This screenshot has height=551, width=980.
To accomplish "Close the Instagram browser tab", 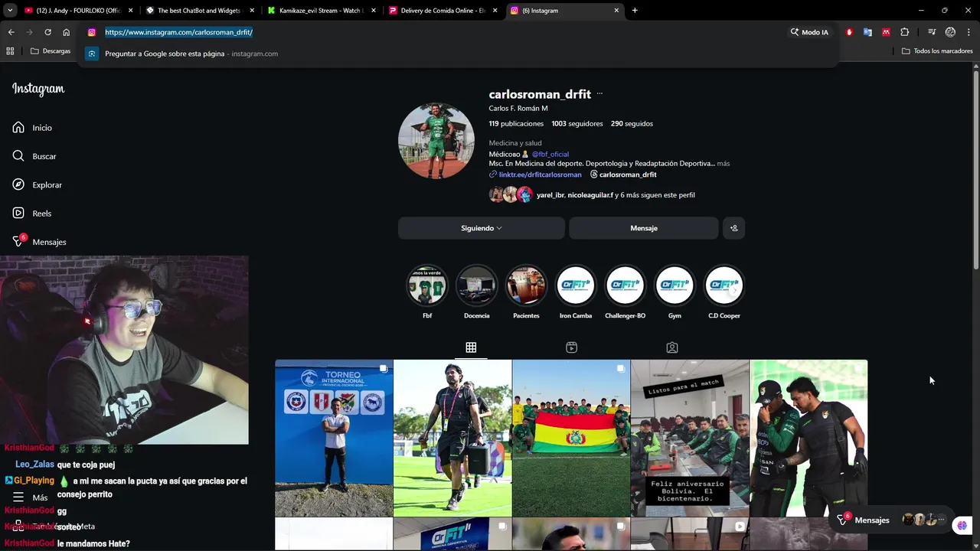I will click(616, 11).
